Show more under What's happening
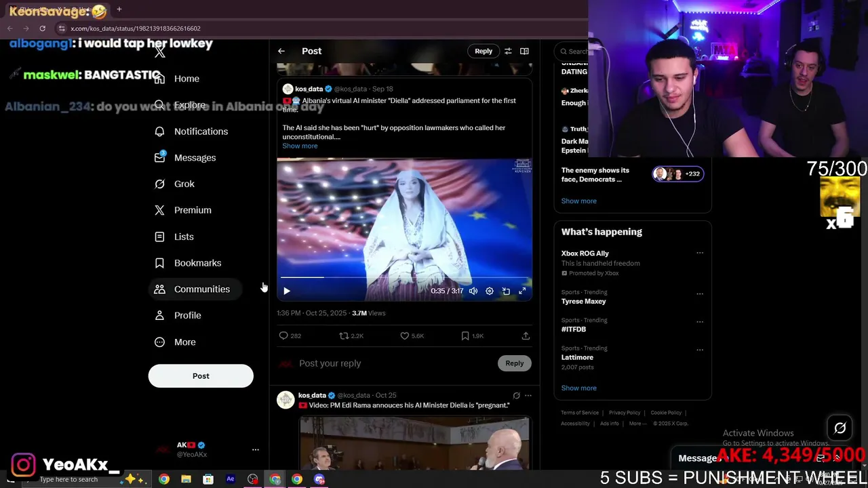The width and height of the screenshot is (868, 488). pyautogui.click(x=579, y=388)
